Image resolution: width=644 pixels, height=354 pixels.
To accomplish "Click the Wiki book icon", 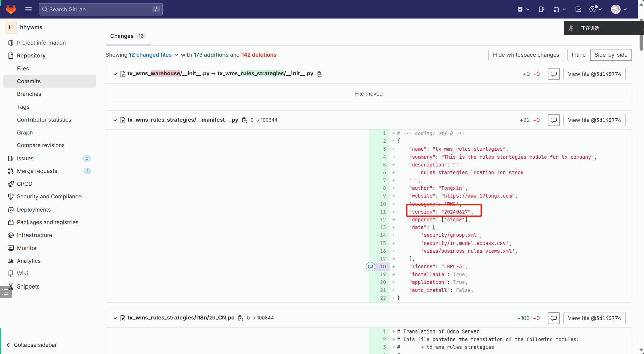I will (x=11, y=274).
